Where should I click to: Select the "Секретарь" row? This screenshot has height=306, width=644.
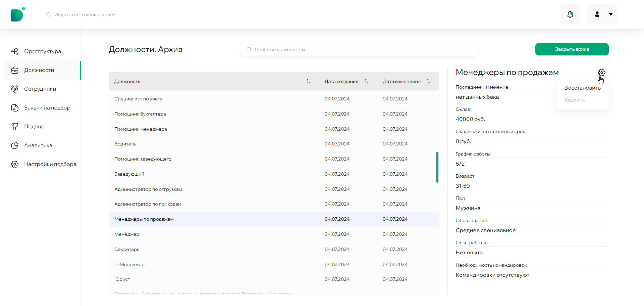pyautogui.click(x=274, y=249)
